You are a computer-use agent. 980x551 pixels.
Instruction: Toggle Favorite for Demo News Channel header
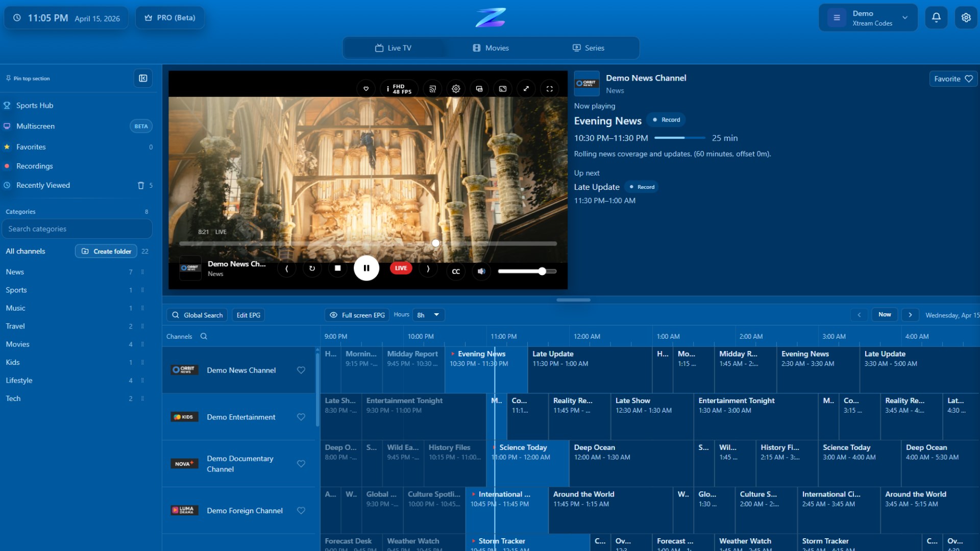pos(953,79)
